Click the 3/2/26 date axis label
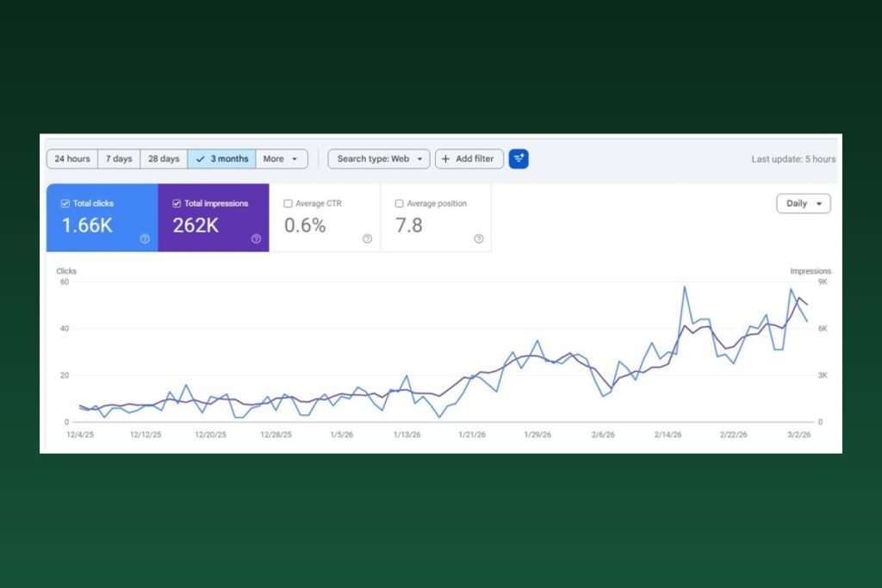 (798, 435)
